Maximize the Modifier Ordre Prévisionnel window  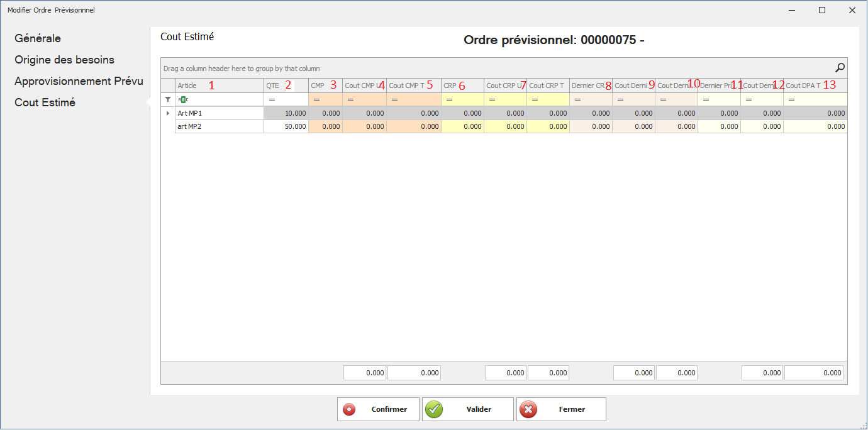point(822,10)
